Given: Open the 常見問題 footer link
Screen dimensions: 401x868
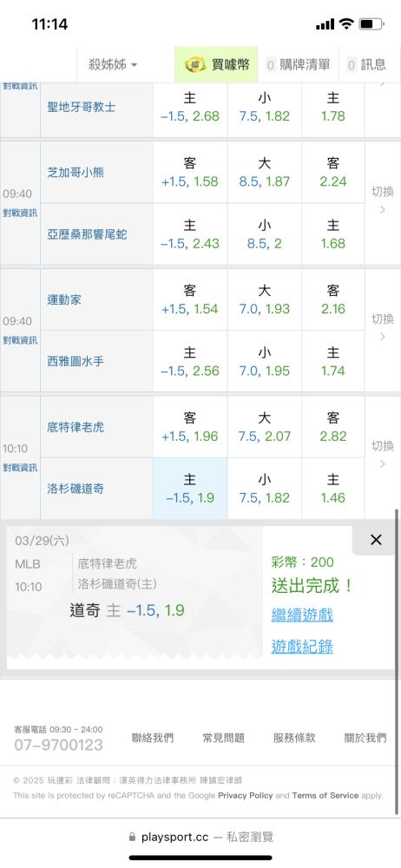Looking at the screenshot, I should pos(223,738).
